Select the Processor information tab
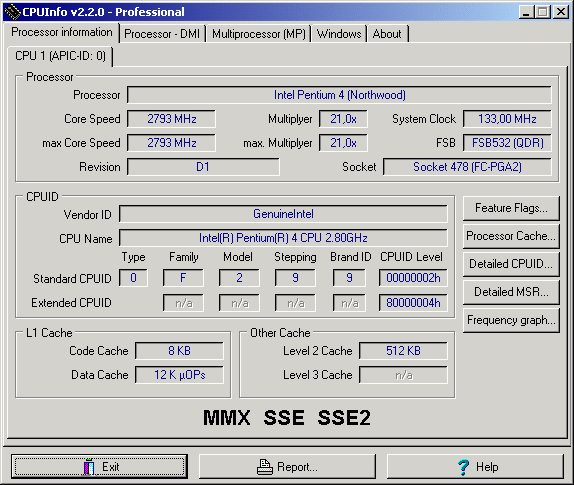Viewport: 574px width, 485px height. click(x=62, y=32)
